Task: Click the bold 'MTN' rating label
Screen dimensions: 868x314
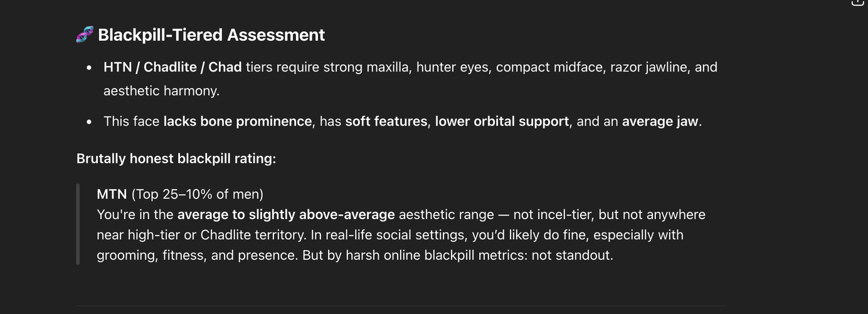Action: (112, 194)
